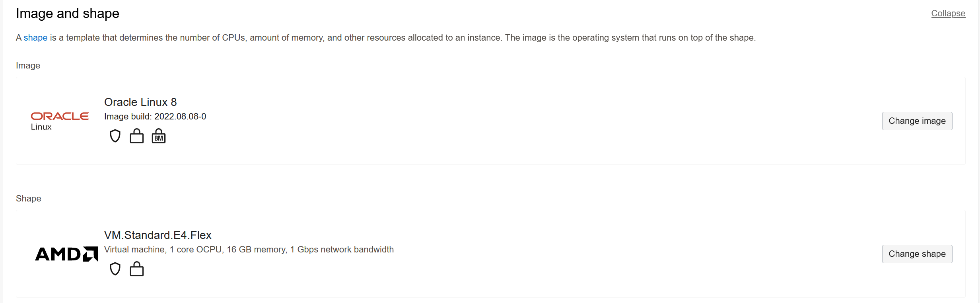The image size is (980, 303).
Task: Click the lock icon on the shape card
Action: coord(137,268)
